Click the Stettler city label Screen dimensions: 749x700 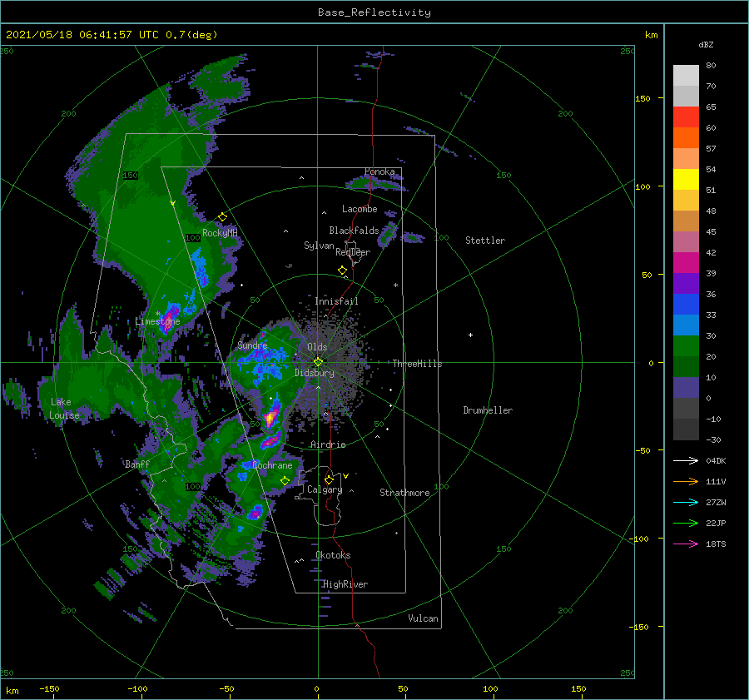click(x=485, y=241)
